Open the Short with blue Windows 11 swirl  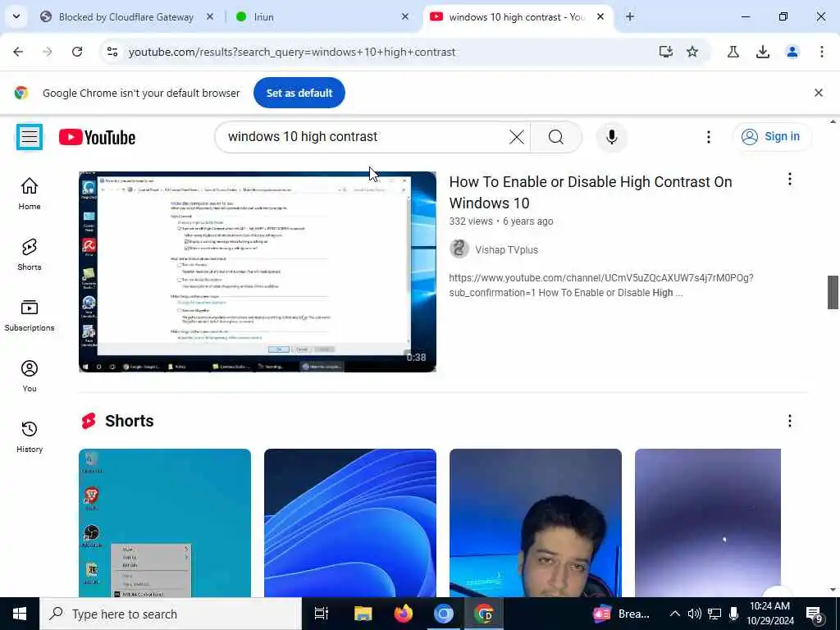pyautogui.click(x=349, y=523)
